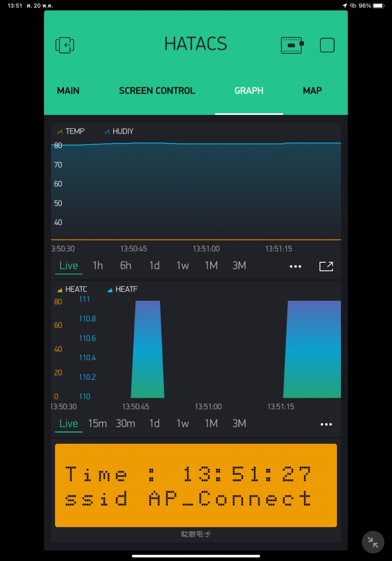Screen dimensions: 392x561
Task: Switch to the SCREEN CONTROL tab
Action: pos(157,91)
